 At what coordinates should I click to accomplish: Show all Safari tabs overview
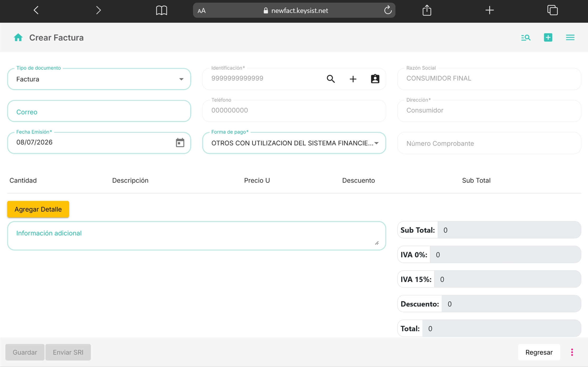552,10
